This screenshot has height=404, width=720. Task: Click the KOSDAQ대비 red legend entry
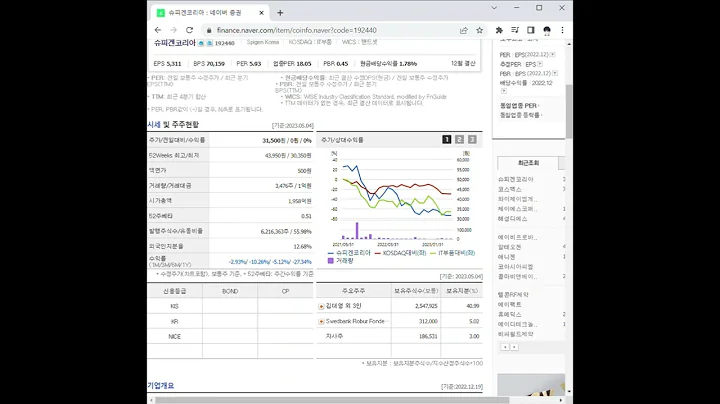coord(401,253)
